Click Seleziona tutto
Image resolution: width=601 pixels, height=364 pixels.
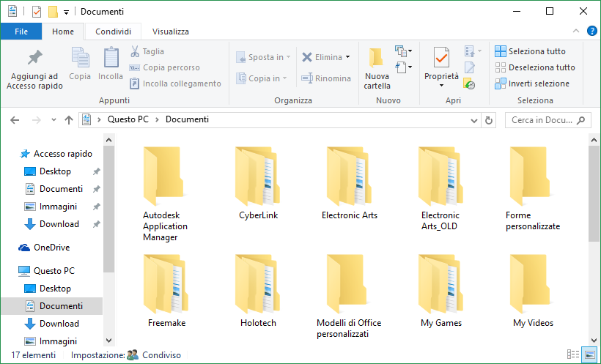530,51
